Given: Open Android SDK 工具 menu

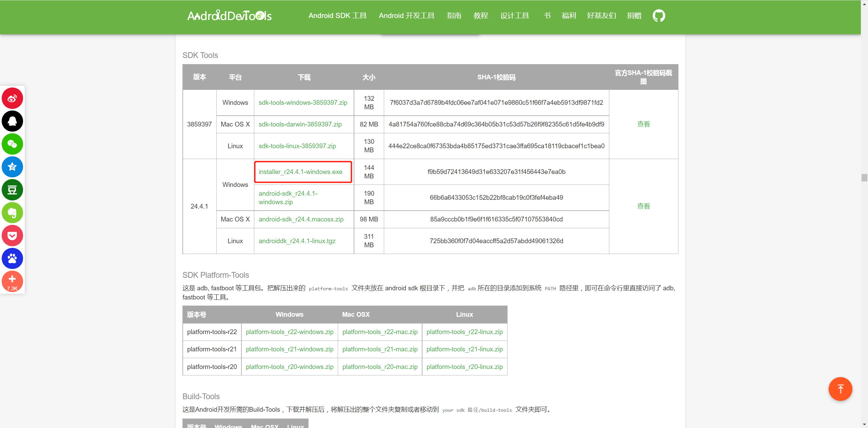Looking at the screenshot, I should [x=337, y=16].
